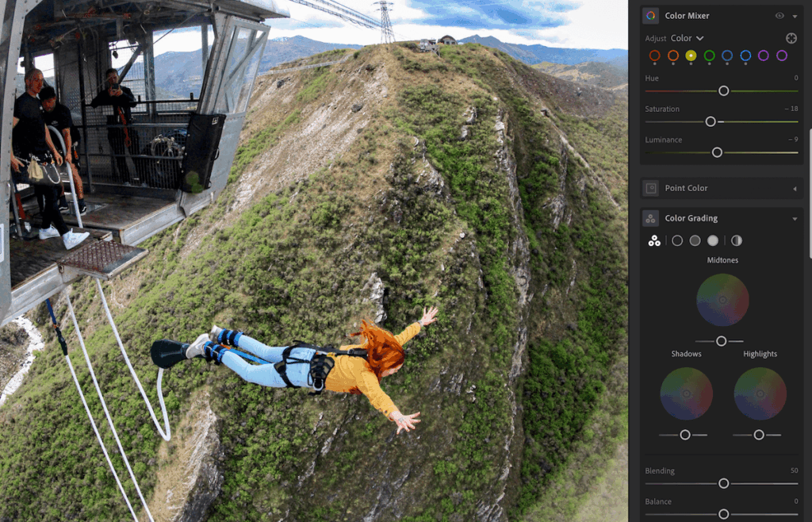This screenshot has width=812, height=522.
Task: Collapse the Color Grading panel
Action: (x=795, y=217)
